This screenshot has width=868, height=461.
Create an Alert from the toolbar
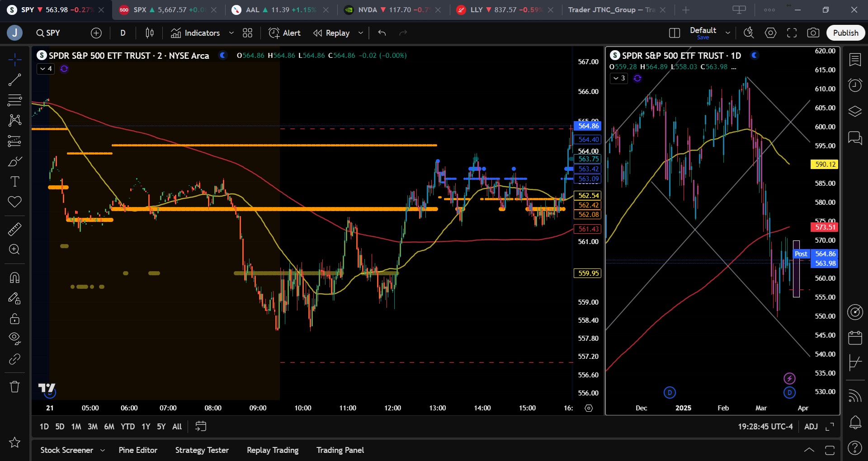284,33
